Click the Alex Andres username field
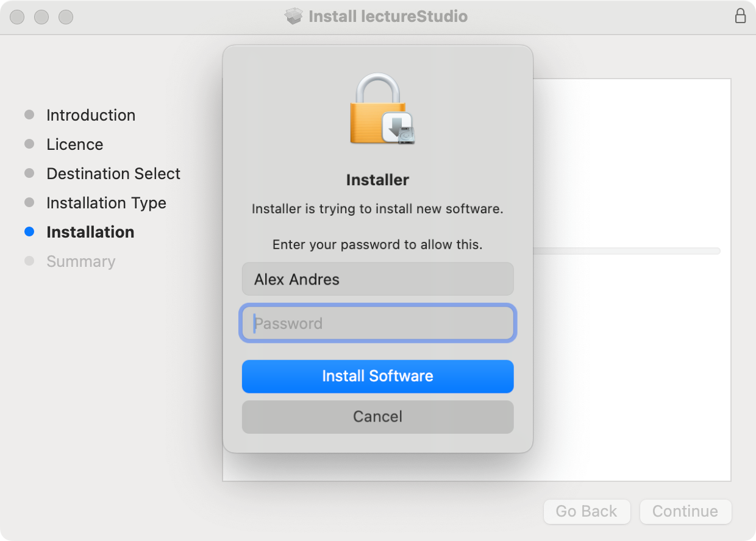The image size is (756, 541). pyautogui.click(x=377, y=279)
